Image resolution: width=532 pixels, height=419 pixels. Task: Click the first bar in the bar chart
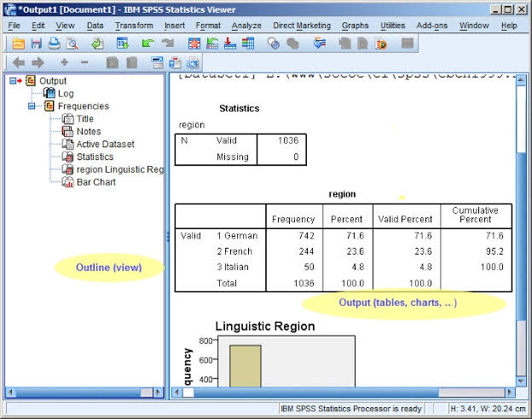pyautogui.click(x=246, y=366)
